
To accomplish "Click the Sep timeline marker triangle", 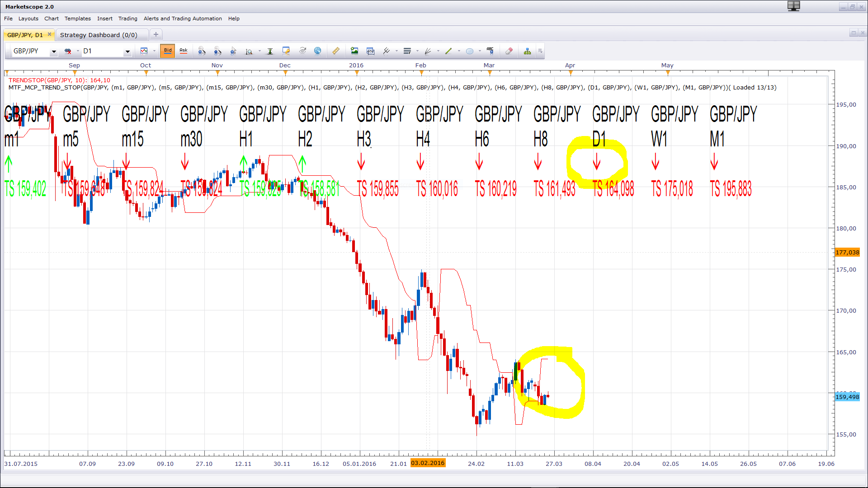I will click(75, 72).
